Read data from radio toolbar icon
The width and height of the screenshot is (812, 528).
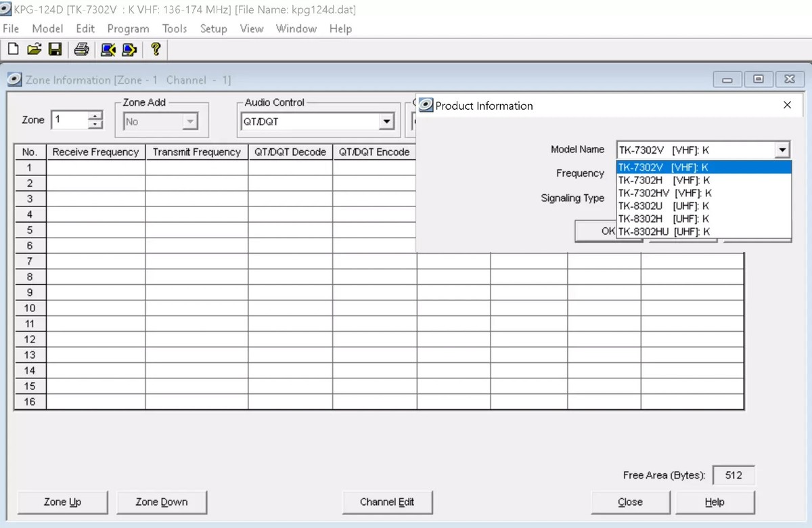(108, 49)
